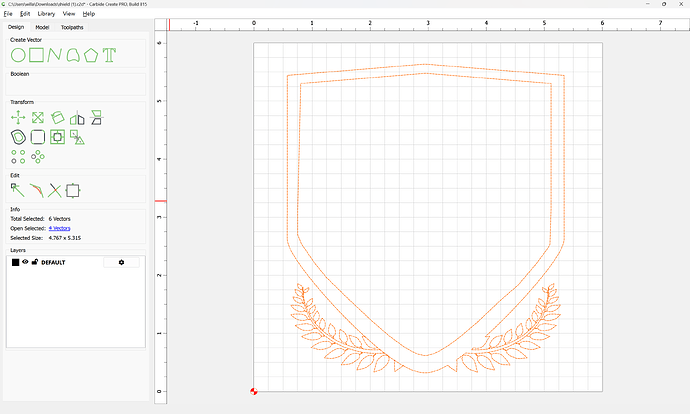The width and height of the screenshot is (690, 414).
Task: Open the Offset Vectors tool
Action: (18, 137)
